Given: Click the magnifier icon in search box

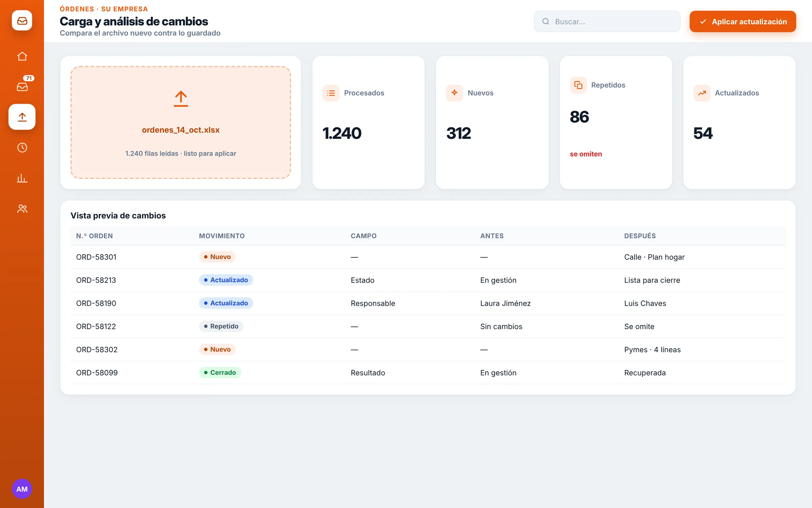Looking at the screenshot, I should tap(546, 22).
